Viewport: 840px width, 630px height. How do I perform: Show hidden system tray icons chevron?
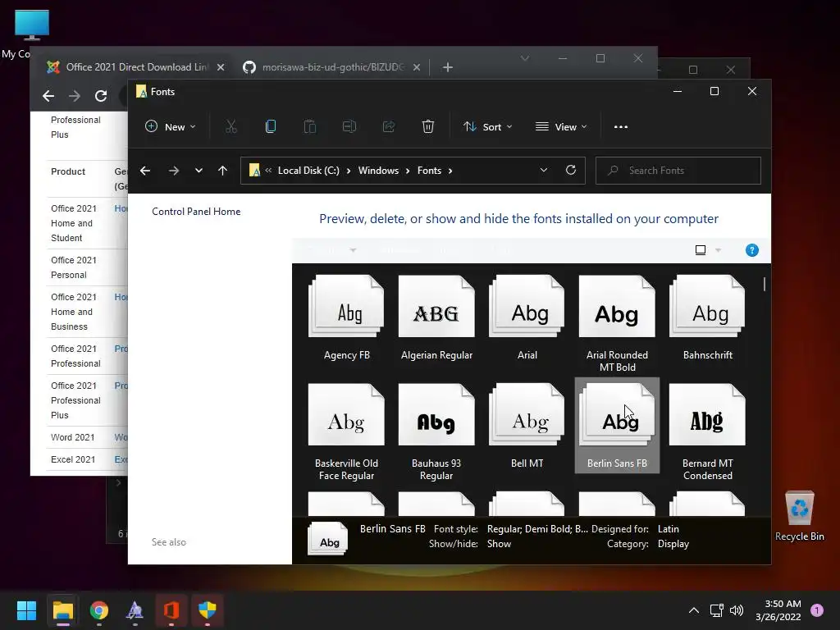pos(694,610)
